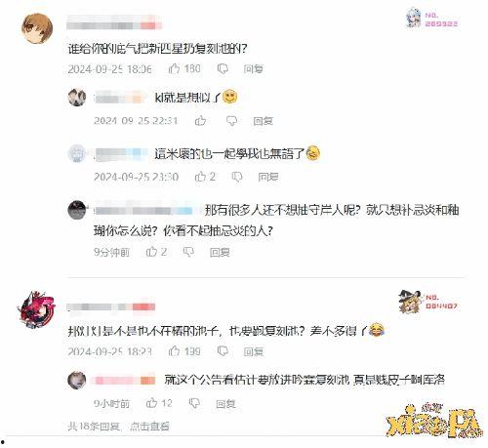Dislike the reply posted 9小时前
This screenshot has width=488, height=448.
(194, 403)
